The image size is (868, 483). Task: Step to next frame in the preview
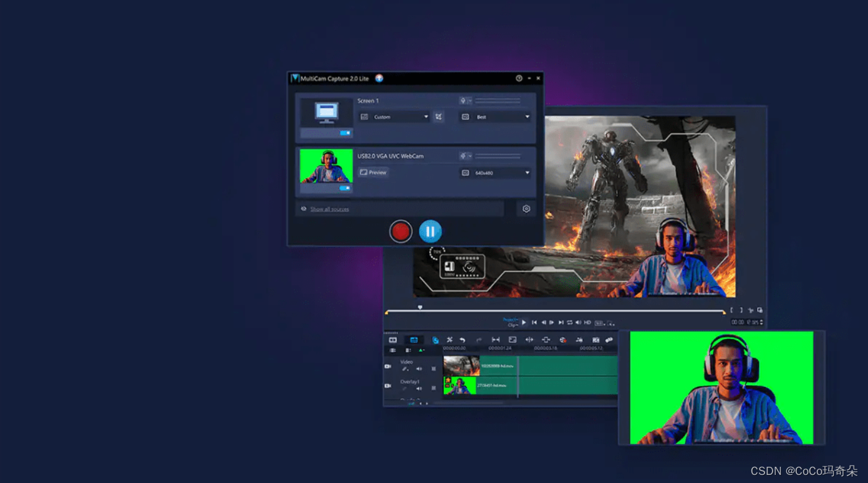[552, 322]
